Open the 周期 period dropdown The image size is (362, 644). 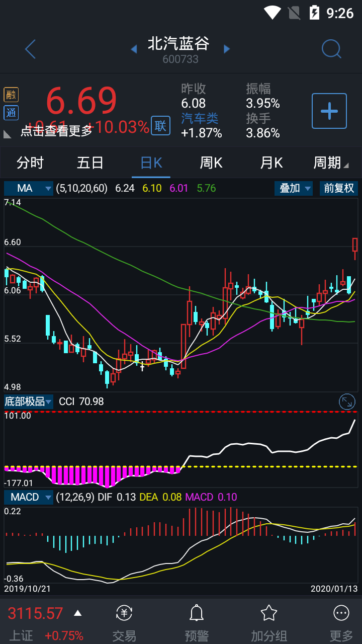tap(331, 163)
